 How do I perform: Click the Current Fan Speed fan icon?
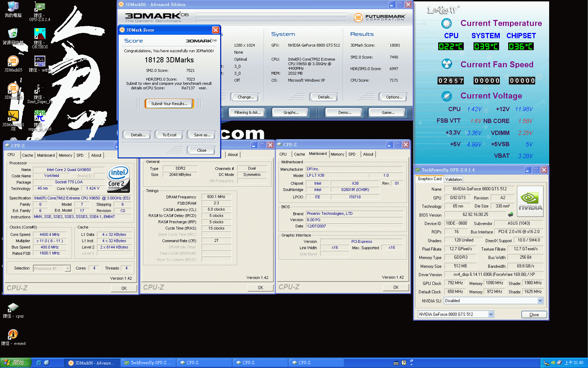446,64
